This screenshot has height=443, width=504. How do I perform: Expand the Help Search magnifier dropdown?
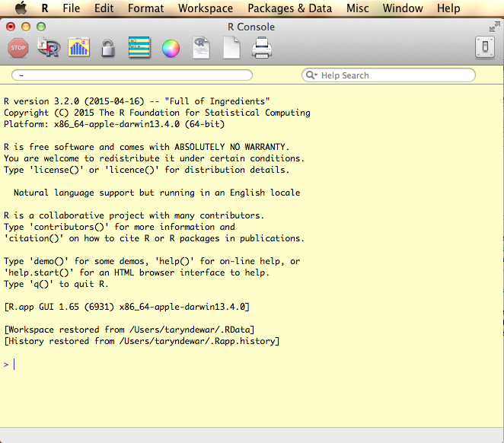coord(312,75)
